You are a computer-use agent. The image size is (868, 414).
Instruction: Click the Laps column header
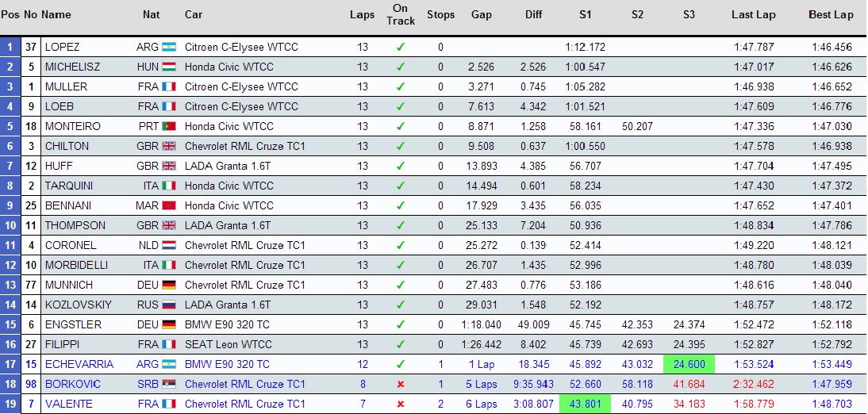(362, 15)
